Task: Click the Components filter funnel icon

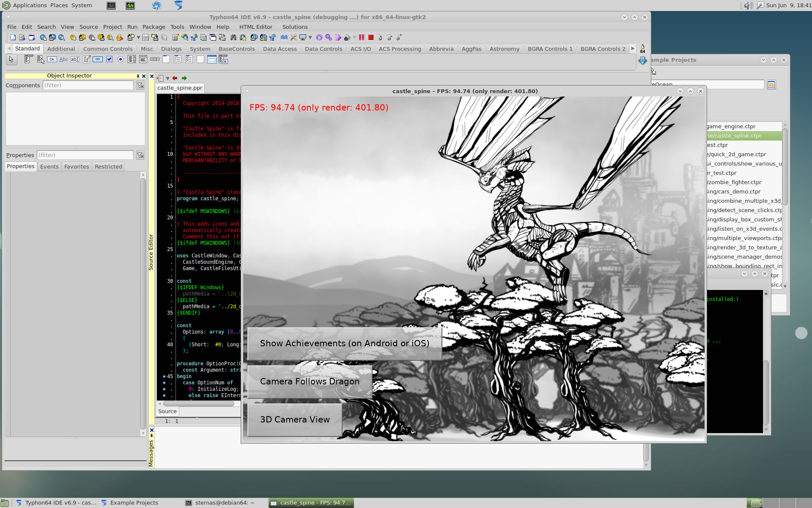Action: click(140, 86)
